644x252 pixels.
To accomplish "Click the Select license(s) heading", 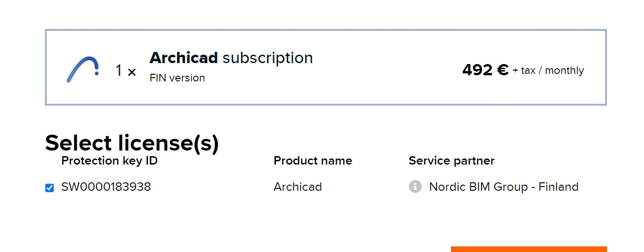I will [132, 143].
